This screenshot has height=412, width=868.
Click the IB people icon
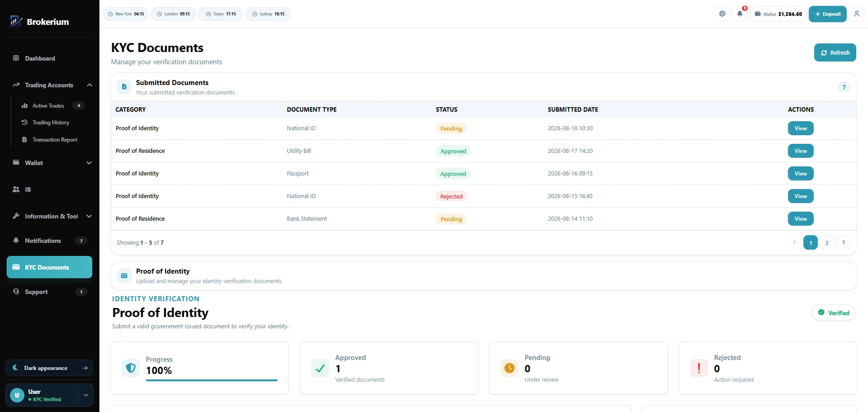[x=16, y=189]
